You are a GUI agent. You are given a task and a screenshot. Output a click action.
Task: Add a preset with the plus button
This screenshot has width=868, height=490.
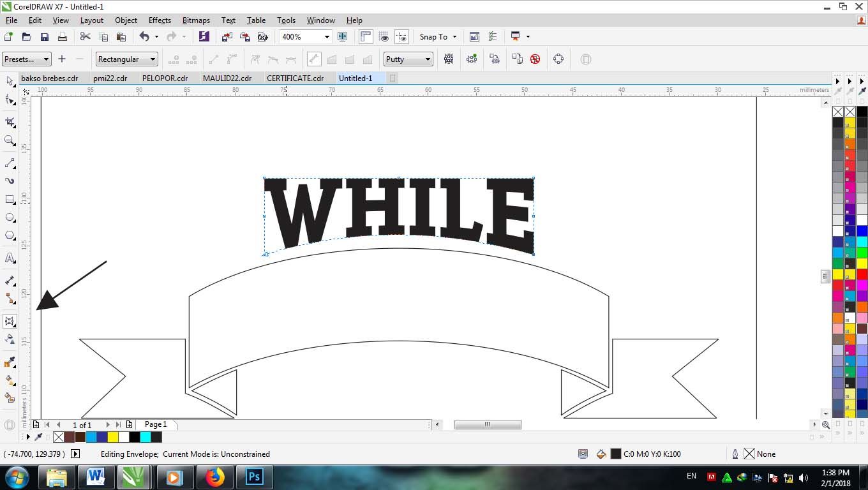[x=62, y=59]
